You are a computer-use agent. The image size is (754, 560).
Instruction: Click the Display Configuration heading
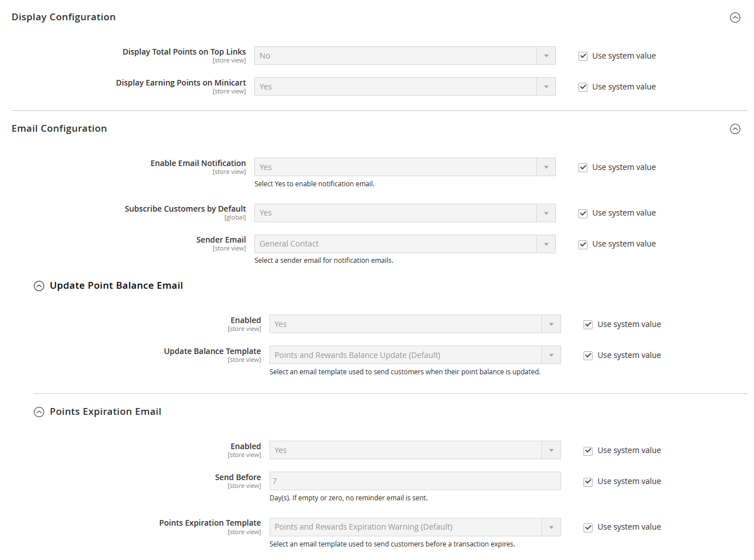(x=64, y=17)
